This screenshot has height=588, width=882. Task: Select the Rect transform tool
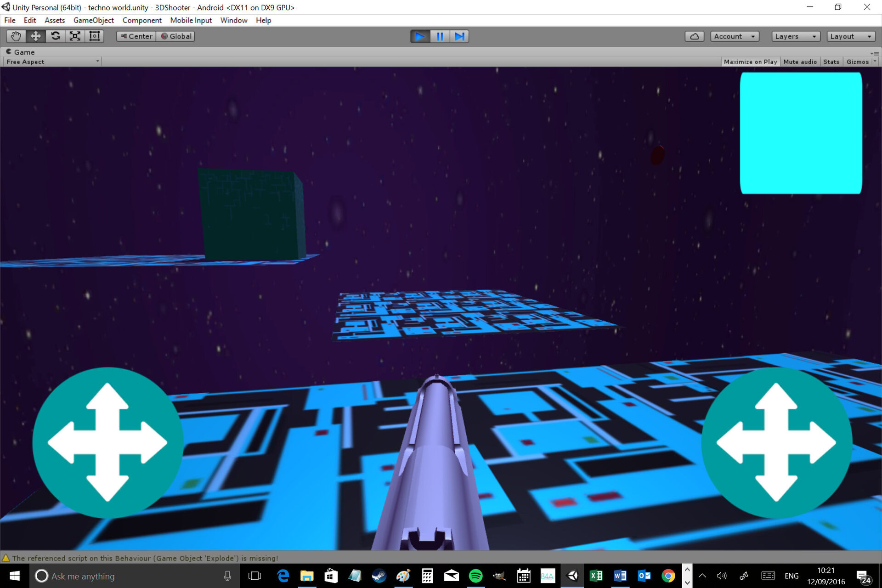95,36
